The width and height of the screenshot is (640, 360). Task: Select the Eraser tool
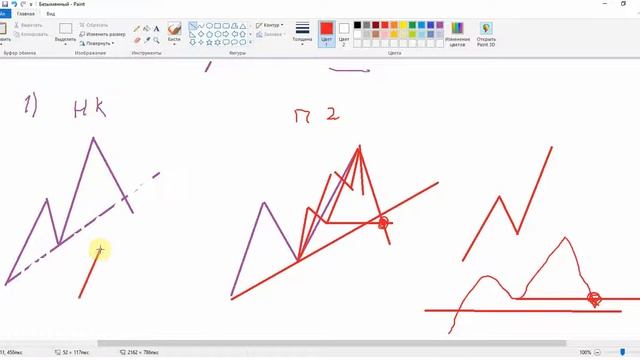point(137,40)
